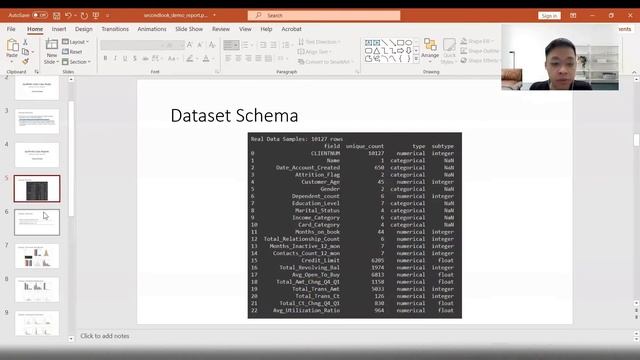
Task: Open the Change Case dropdown
Action: click(x=173, y=59)
